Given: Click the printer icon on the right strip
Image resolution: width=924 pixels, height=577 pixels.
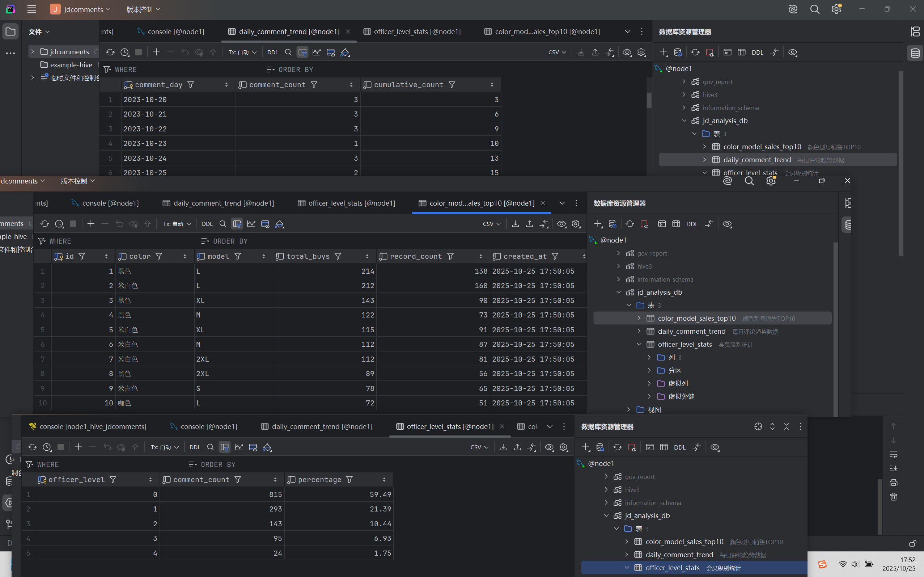Looking at the screenshot, I should 894,483.
